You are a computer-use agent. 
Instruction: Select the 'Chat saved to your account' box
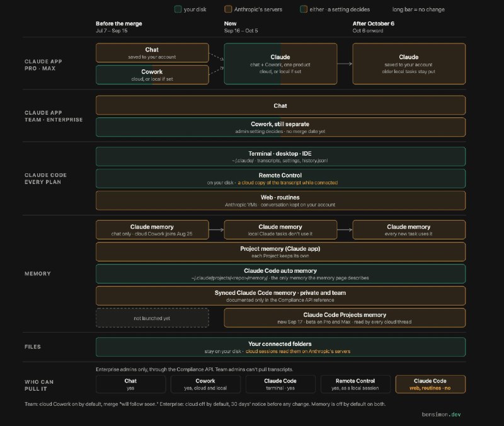point(152,53)
